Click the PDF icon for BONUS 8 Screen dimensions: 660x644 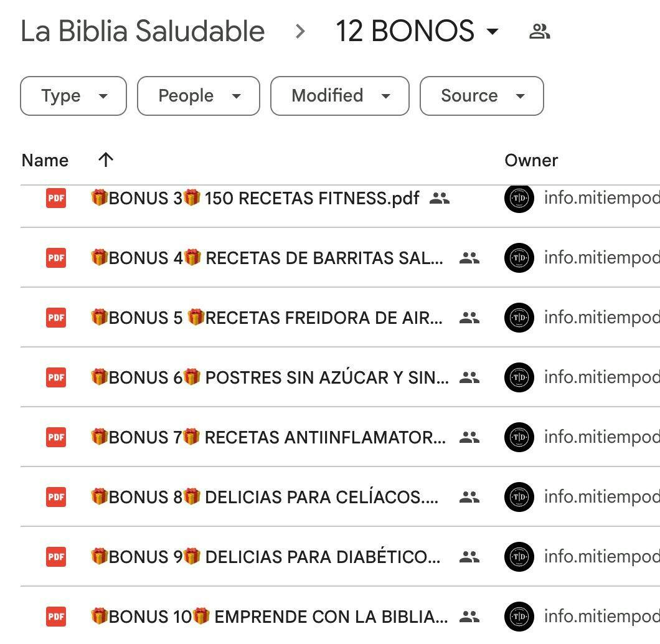point(56,497)
